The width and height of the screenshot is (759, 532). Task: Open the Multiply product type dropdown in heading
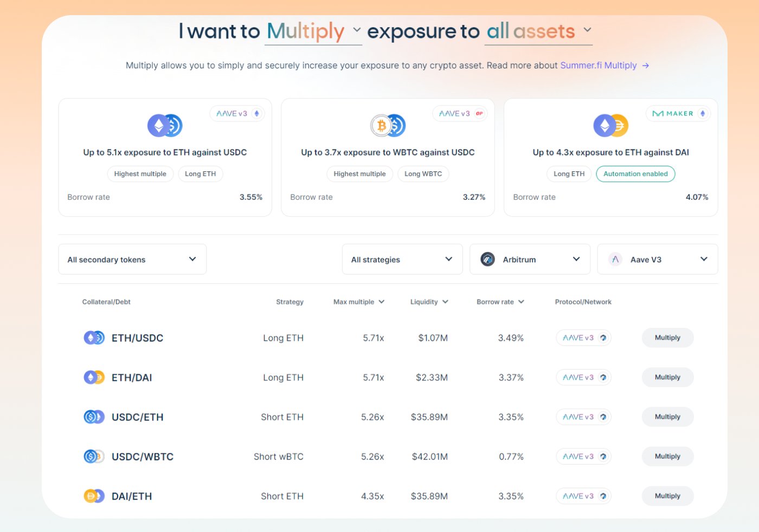(x=313, y=31)
